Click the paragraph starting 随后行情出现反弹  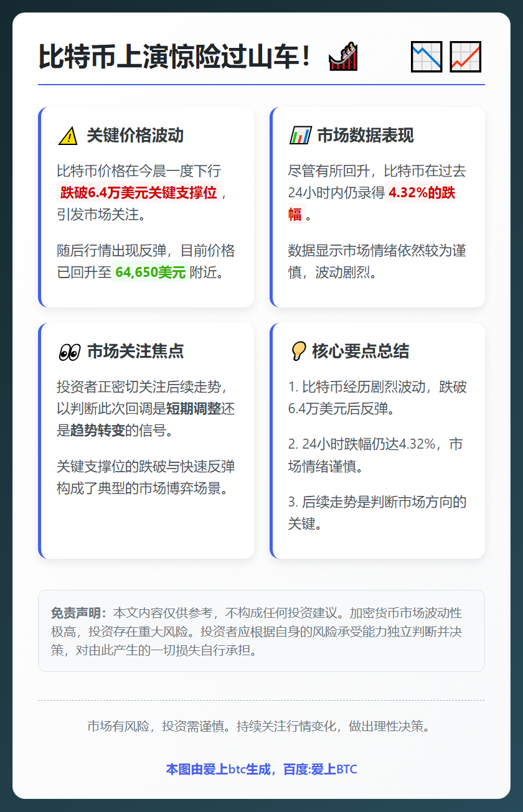[x=146, y=261]
